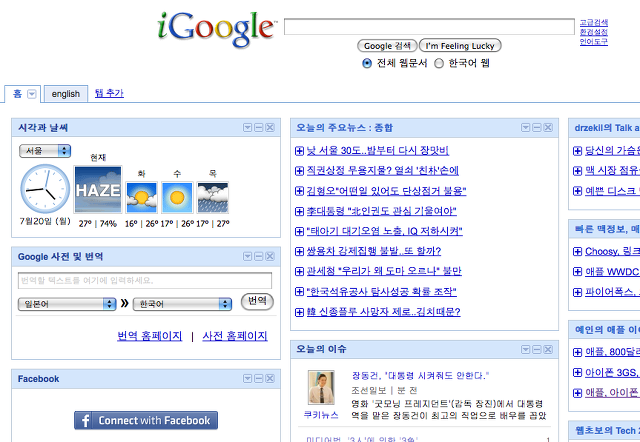
Task: Open headline 낮 서울 30도..밤부터 다시 장맛비
Action: (x=378, y=151)
